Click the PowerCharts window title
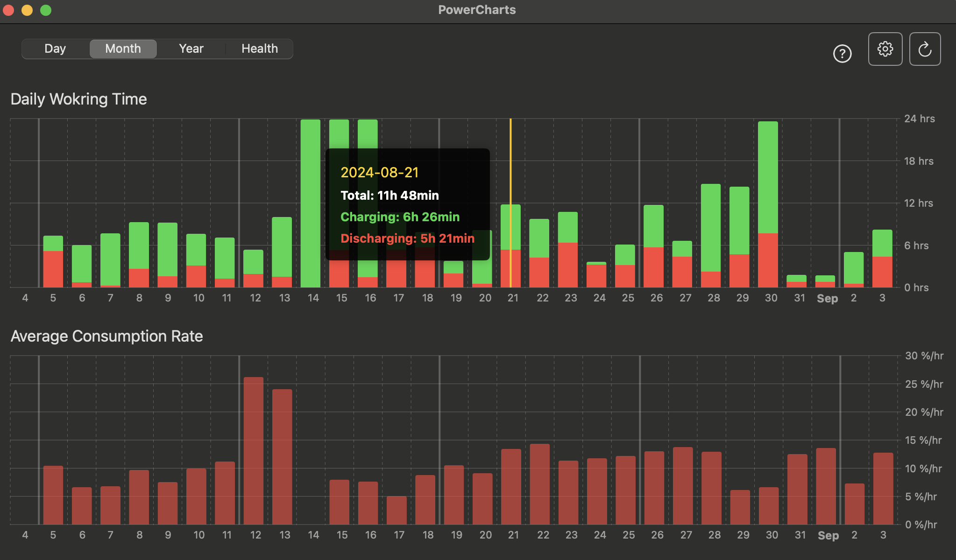 click(x=477, y=10)
